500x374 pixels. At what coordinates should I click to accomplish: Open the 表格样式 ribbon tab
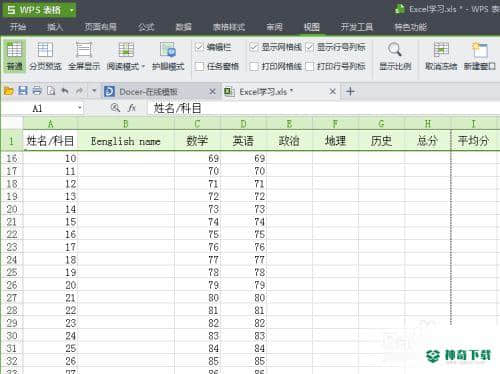point(229,27)
